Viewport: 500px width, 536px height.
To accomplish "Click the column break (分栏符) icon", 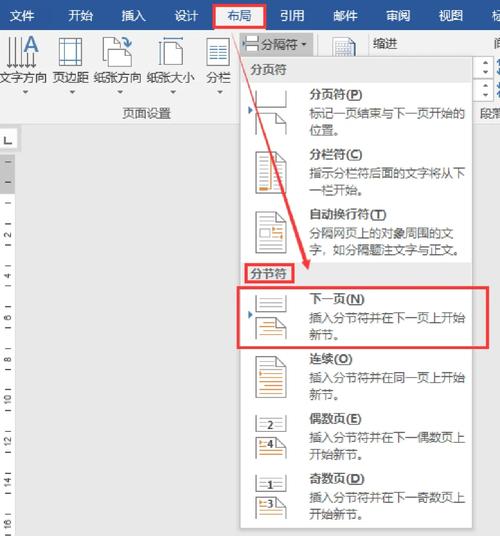I will tap(271, 173).
